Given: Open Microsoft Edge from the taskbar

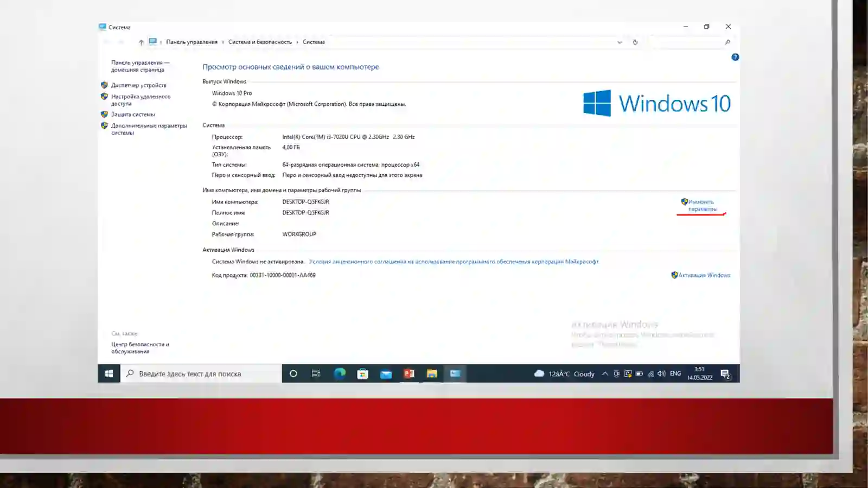Looking at the screenshot, I should (x=340, y=373).
